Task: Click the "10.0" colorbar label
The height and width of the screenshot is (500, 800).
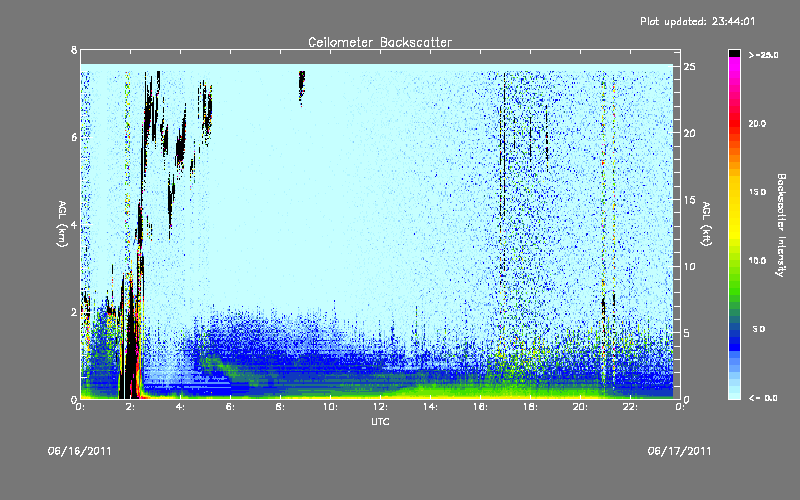Action: 757,261
